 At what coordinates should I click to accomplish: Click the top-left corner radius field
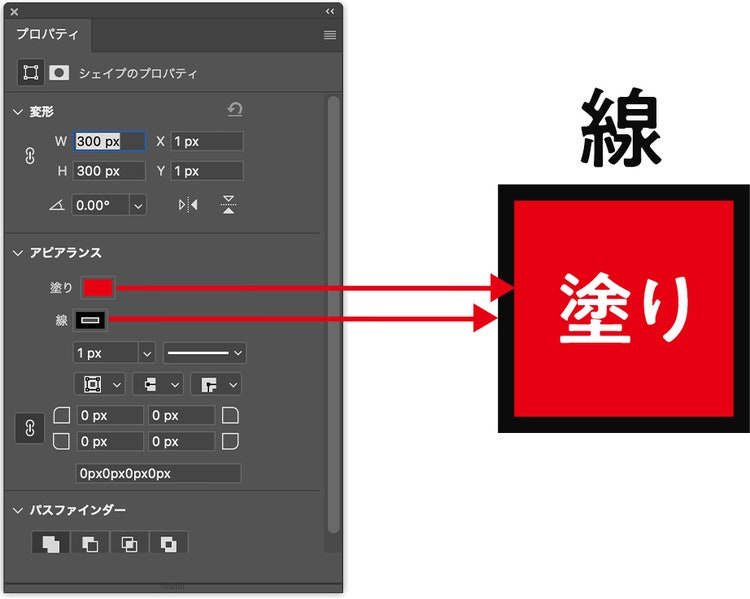(x=110, y=415)
